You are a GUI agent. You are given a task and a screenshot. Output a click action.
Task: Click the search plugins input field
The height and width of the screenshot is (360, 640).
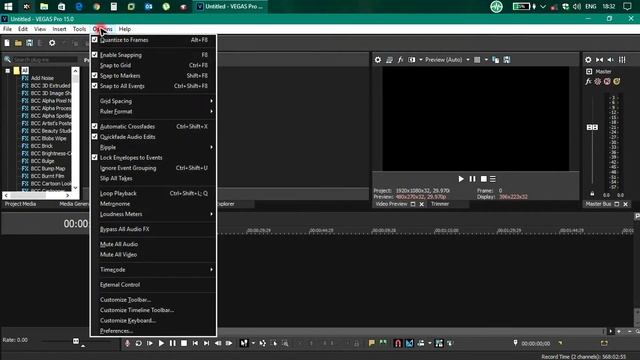click(x=45, y=60)
